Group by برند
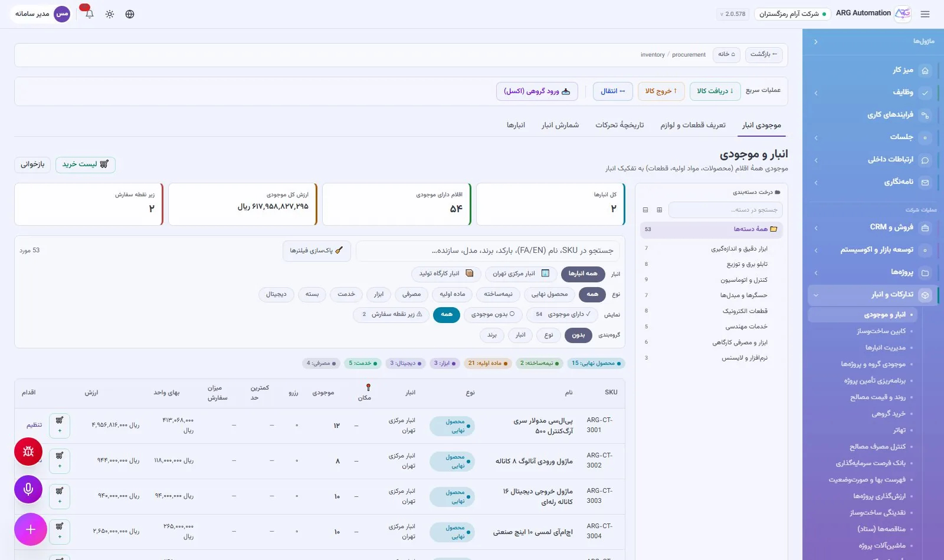The height and width of the screenshot is (560, 944). pyautogui.click(x=492, y=335)
